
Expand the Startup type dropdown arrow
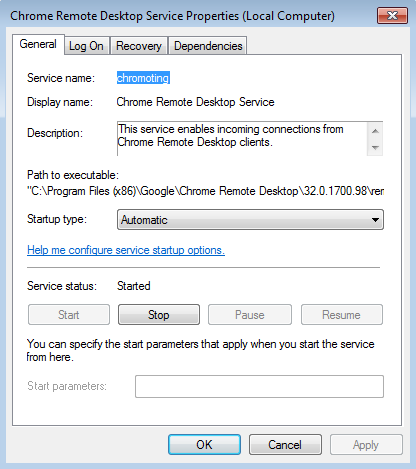tap(375, 220)
